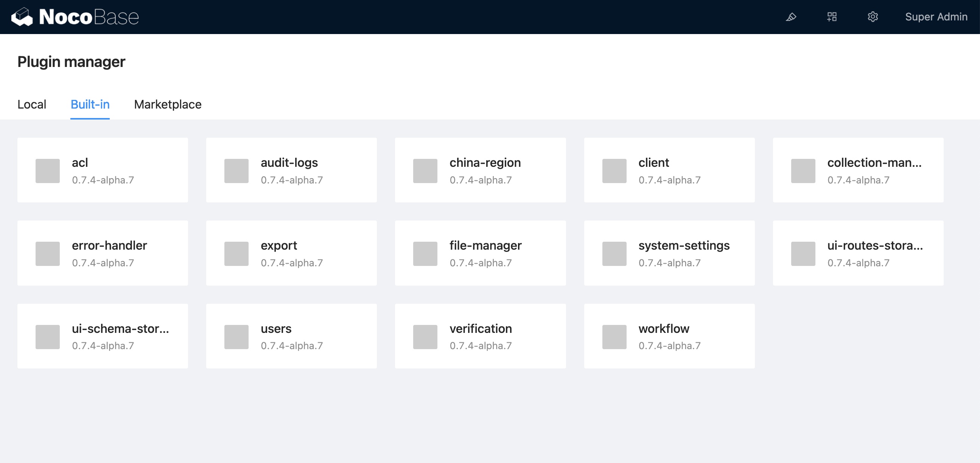Open the users plugin card
980x463 pixels.
tap(291, 336)
